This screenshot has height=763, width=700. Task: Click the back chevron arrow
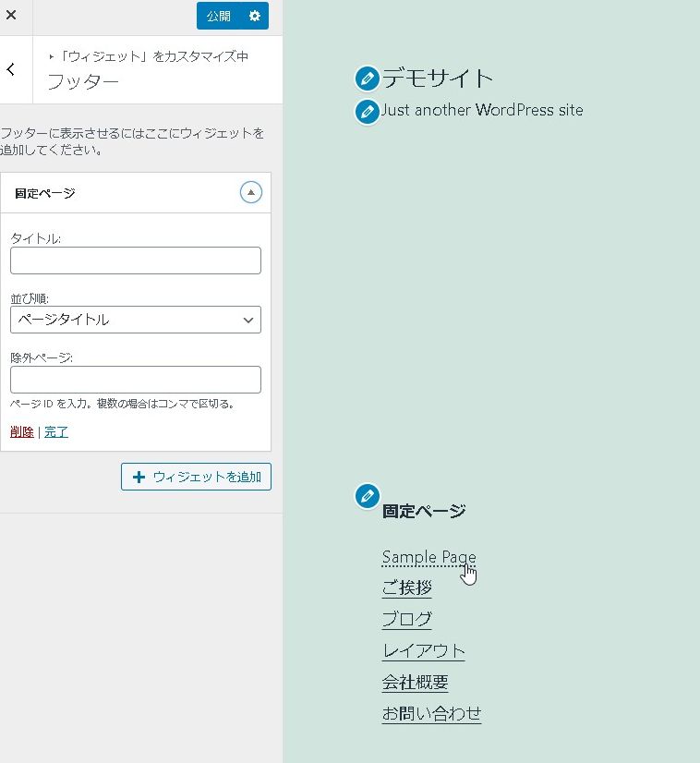[11, 70]
